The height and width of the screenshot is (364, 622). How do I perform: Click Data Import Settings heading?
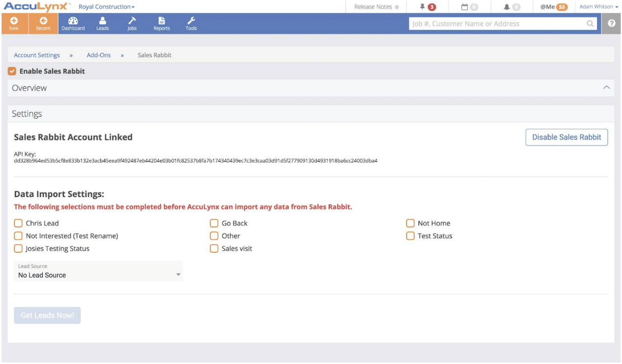click(59, 195)
